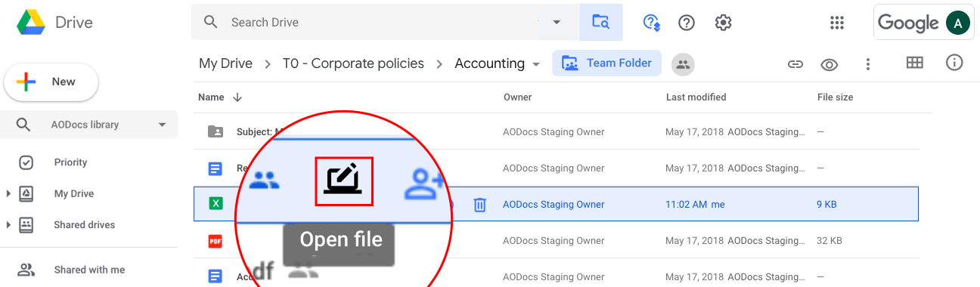The height and width of the screenshot is (287, 980).
Task: Switch to grid layout view
Action: (915, 63)
